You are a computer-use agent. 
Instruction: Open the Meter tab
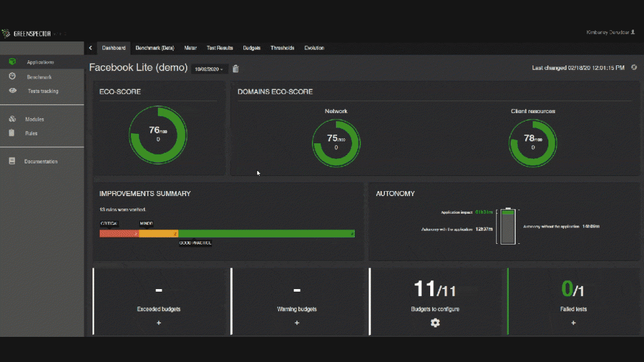tap(190, 48)
